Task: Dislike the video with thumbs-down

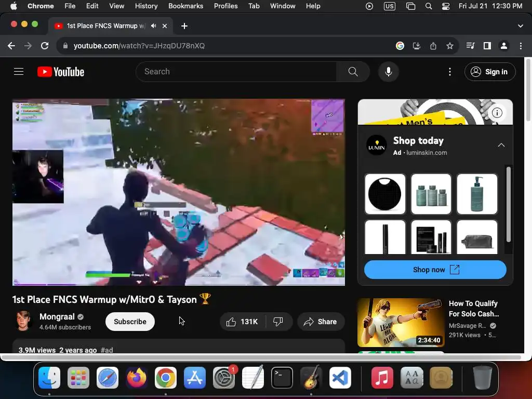Action: 278,322
